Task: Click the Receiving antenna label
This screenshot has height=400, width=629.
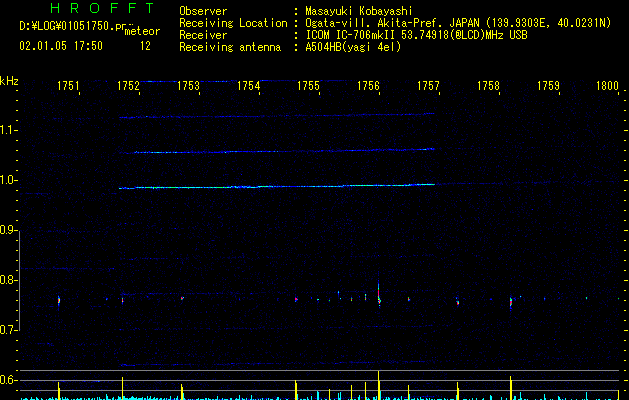Action: click(230, 47)
